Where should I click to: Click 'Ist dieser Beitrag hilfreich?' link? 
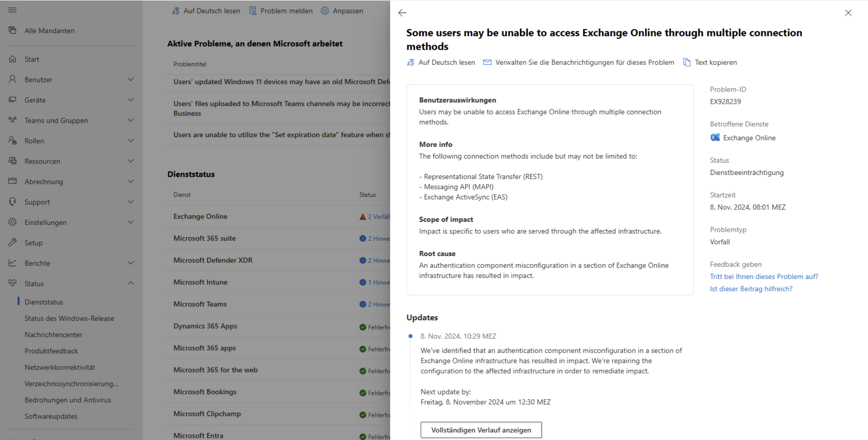[751, 289]
